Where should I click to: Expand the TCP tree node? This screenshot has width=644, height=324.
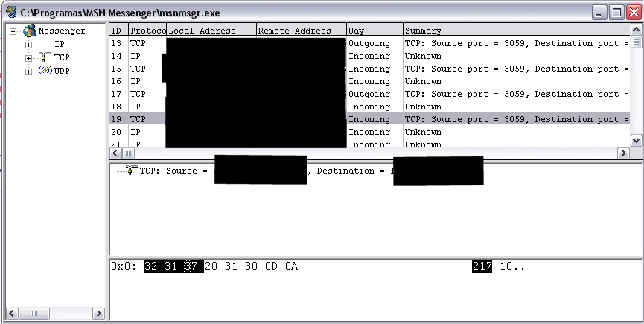29,58
